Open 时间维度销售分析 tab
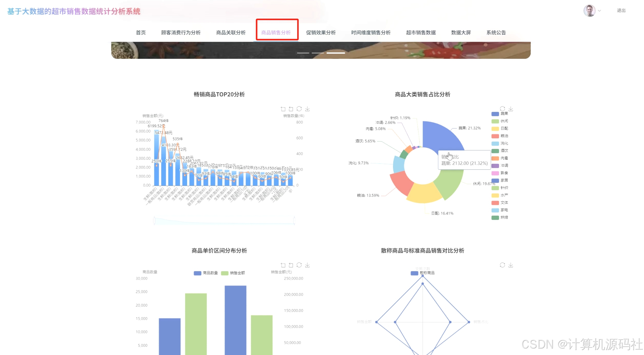 [371, 33]
